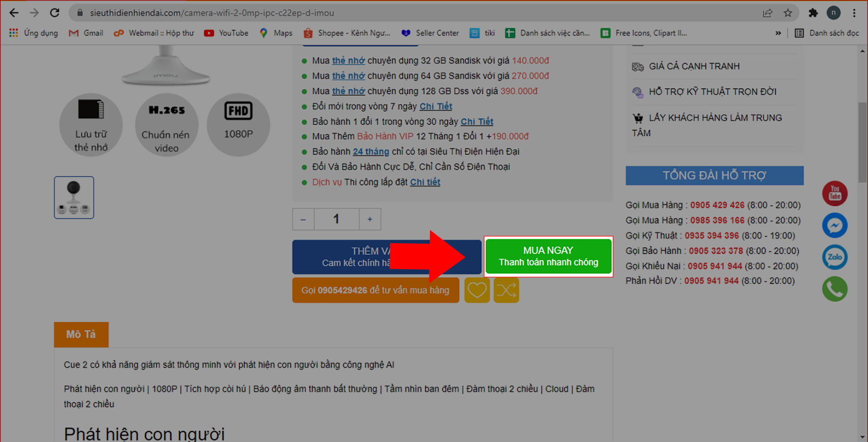Open the Maps bookmark
The image size is (868, 442).
(276, 33)
